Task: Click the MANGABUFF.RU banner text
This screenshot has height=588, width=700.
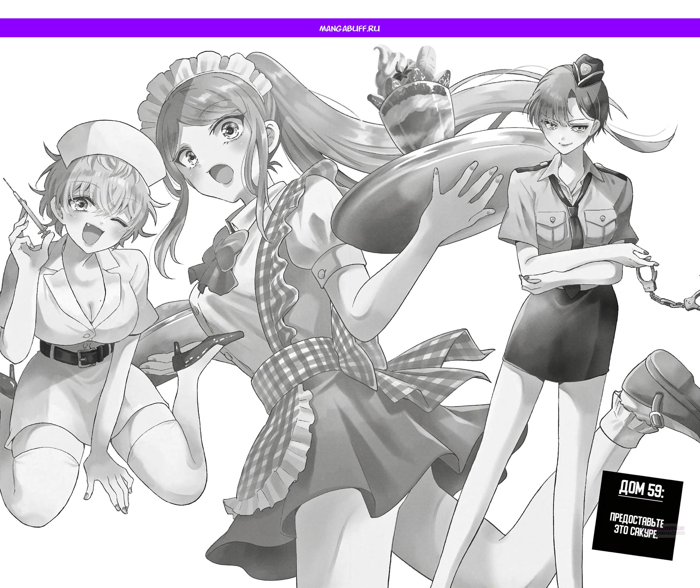Action: 349,28
